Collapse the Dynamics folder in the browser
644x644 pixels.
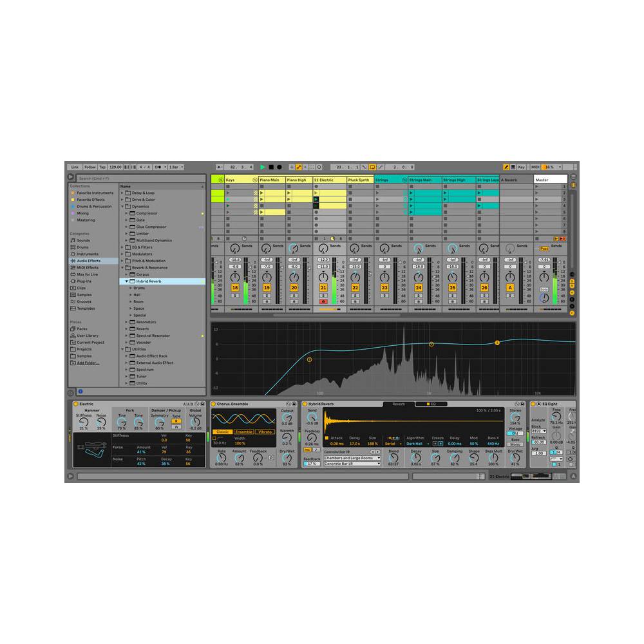123,207
